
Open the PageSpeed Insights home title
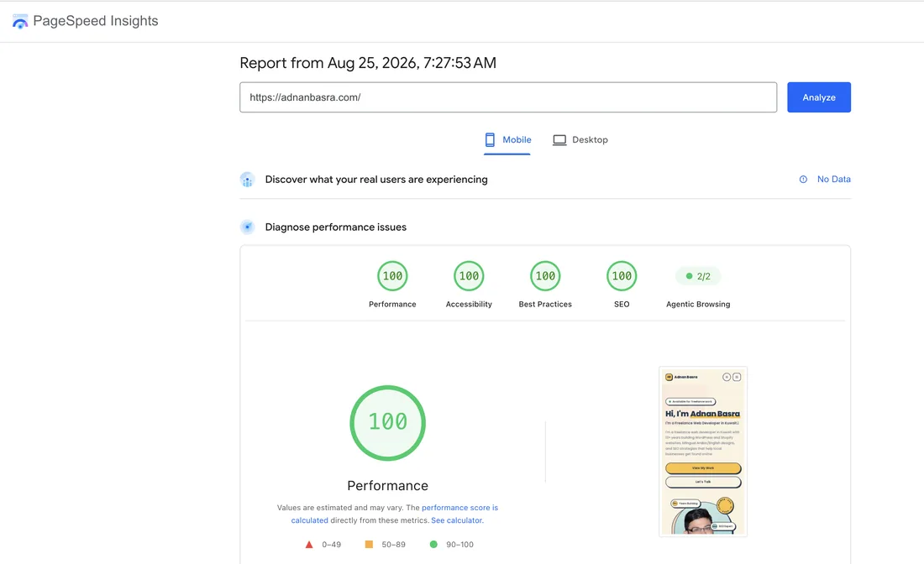pyautogui.click(x=96, y=21)
